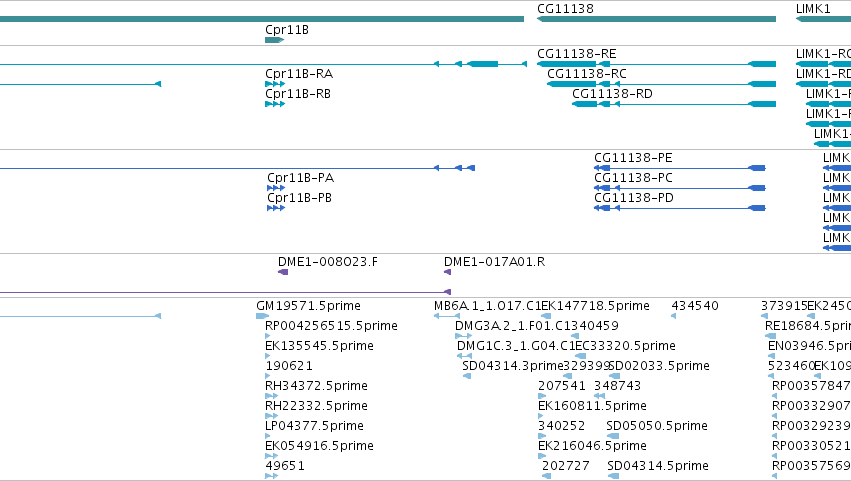Click the EK135545.5prime EST label
The height and width of the screenshot is (481, 851).
tap(319, 346)
